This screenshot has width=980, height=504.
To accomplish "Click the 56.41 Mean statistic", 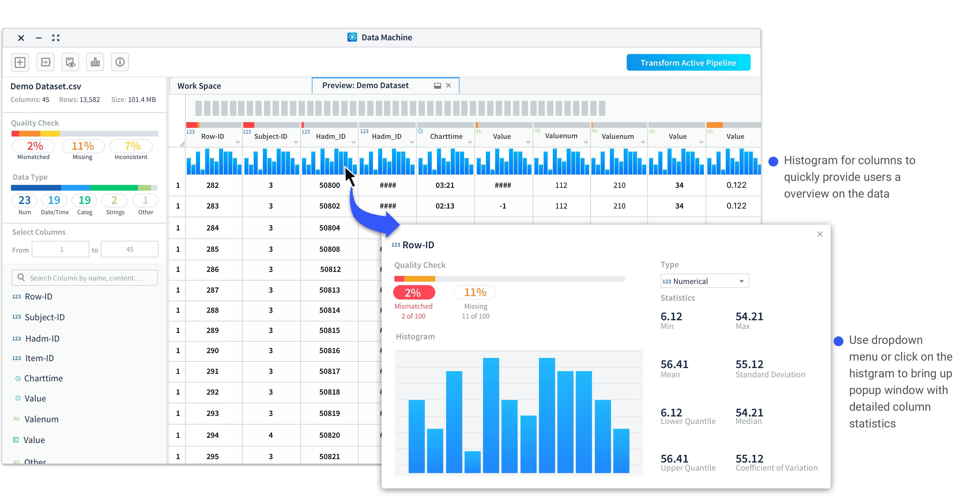I will (x=674, y=368).
